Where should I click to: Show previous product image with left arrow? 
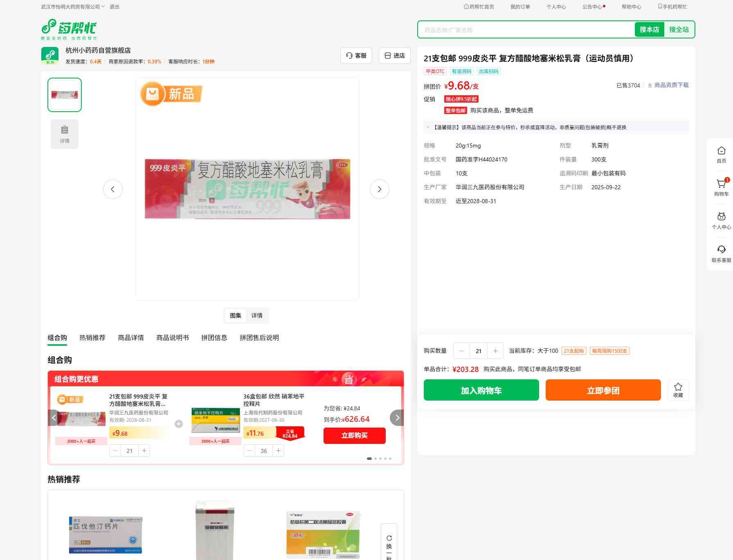tap(113, 189)
